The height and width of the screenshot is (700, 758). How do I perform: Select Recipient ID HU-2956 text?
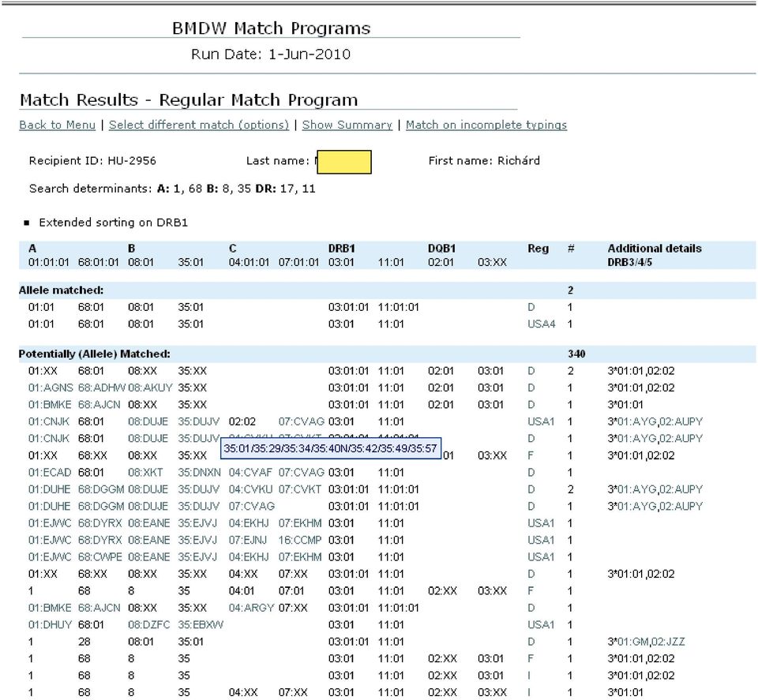pos(92,160)
